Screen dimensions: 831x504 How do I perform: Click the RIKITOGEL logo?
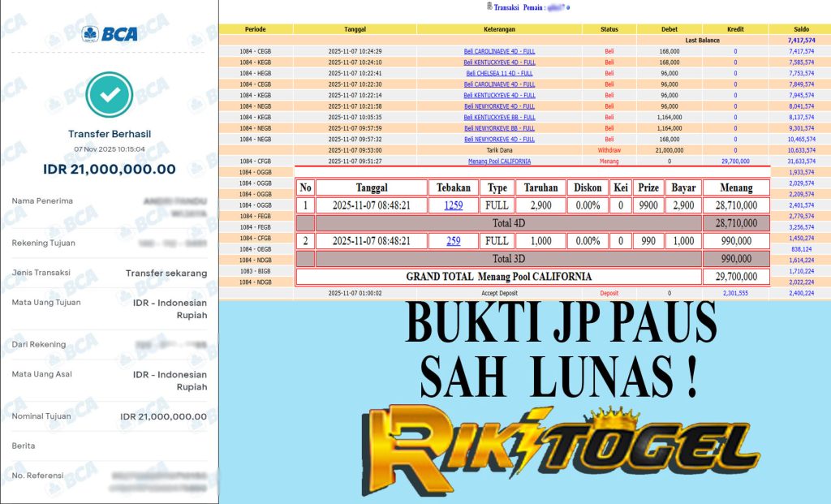560,447
